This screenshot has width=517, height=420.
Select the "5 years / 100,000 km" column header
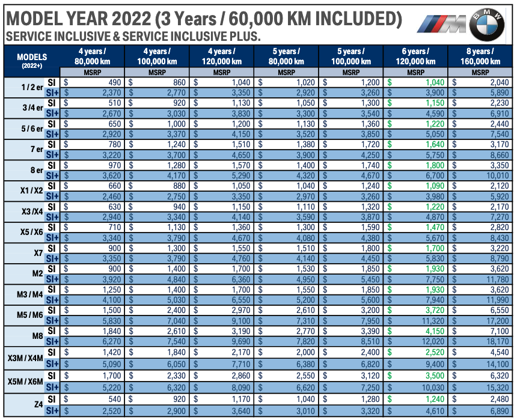(351, 56)
